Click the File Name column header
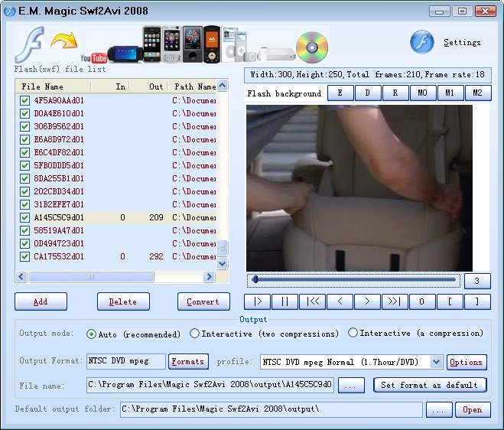Viewport: 504px width, 430px height. [x=54, y=86]
